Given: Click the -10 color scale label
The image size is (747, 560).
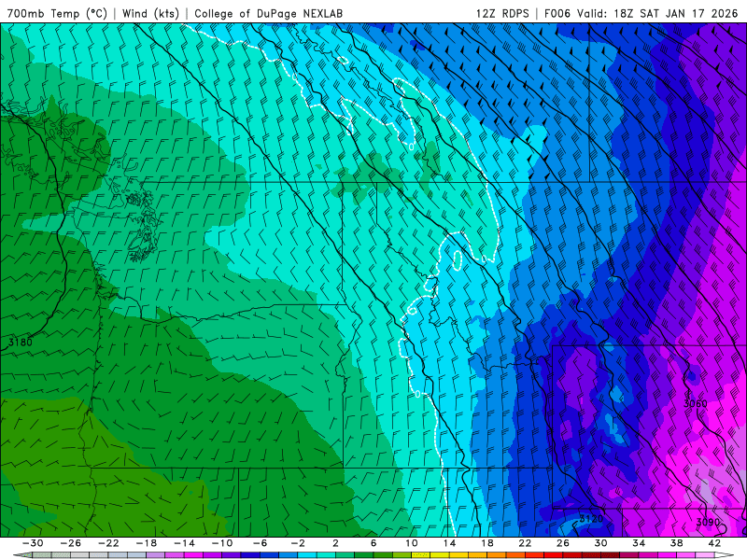Looking at the screenshot, I should pos(222,543).
